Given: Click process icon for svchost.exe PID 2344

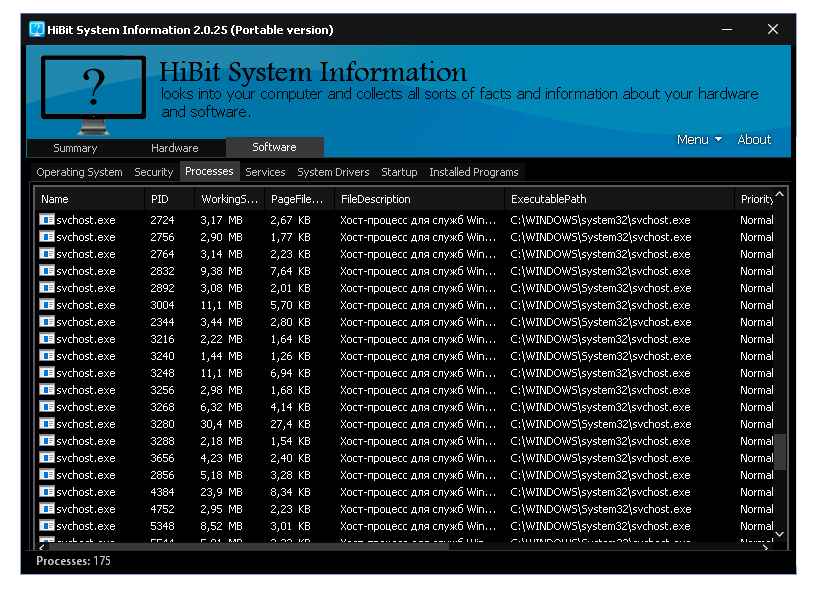Looking at the screenshot, I should [x=47, y=322].
